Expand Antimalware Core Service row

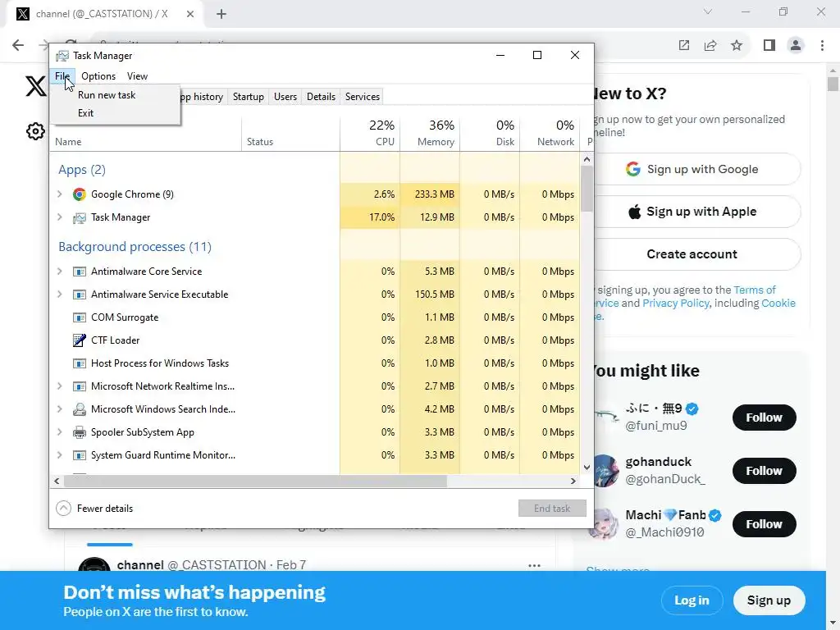[59, 272]
